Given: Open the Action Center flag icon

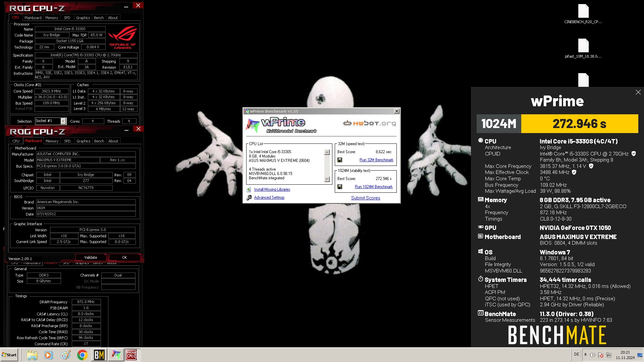Looking at the screenshot, I should pyautogui.click(x=601, y=355).
